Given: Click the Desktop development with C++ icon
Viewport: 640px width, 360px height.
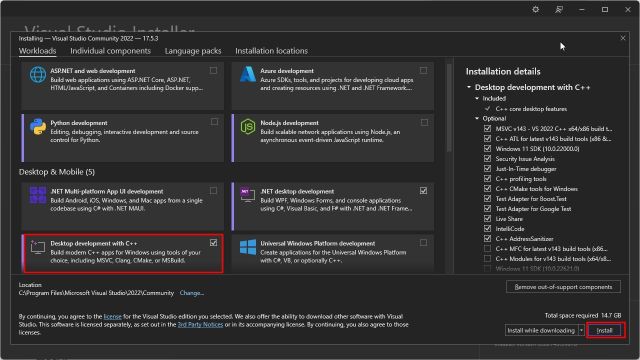Looking at the screenshot, I should coord(38,247).
